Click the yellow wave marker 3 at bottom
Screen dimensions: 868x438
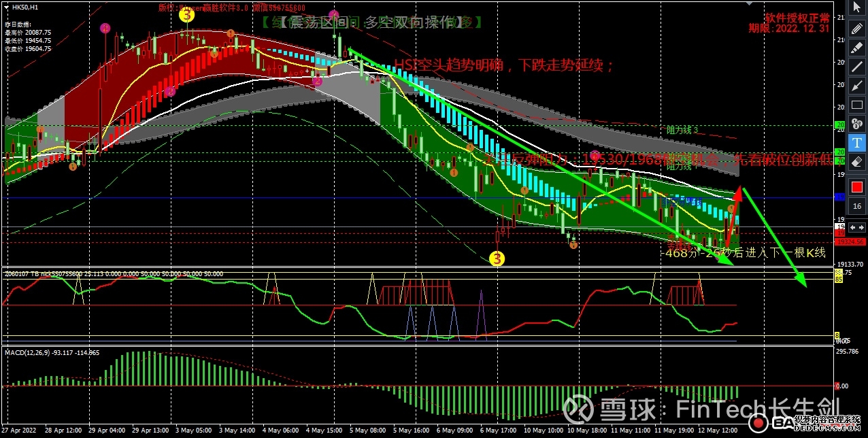(x=498, y=258)
